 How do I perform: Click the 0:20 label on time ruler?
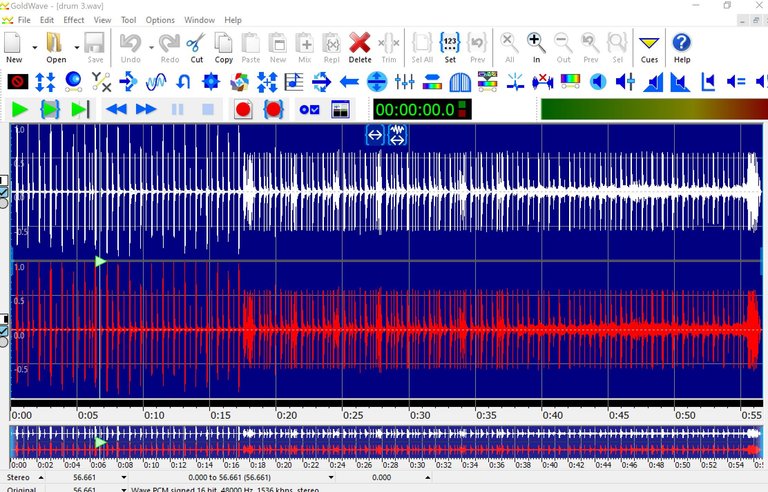pyautogui.click(x=287, y=416)
